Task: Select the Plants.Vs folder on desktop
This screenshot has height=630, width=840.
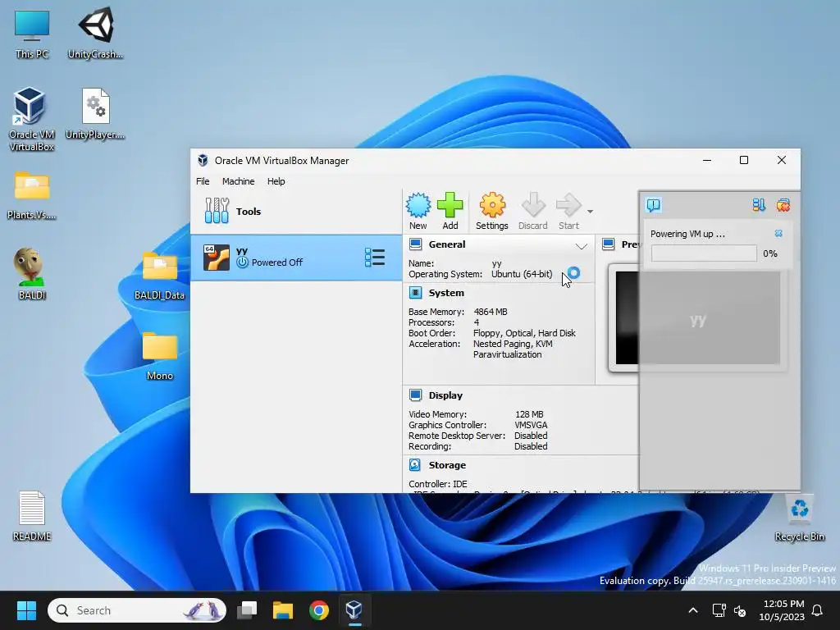Action: click(32, 195)
